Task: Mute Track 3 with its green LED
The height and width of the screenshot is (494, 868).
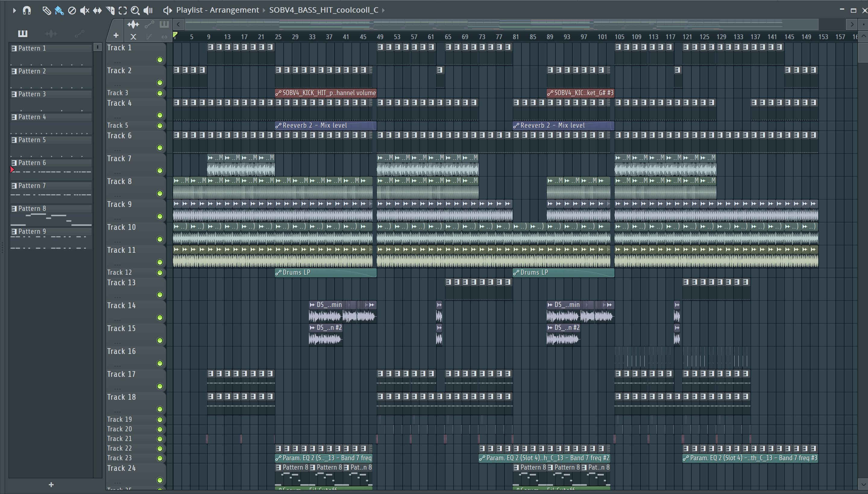Action: [160, 93]
